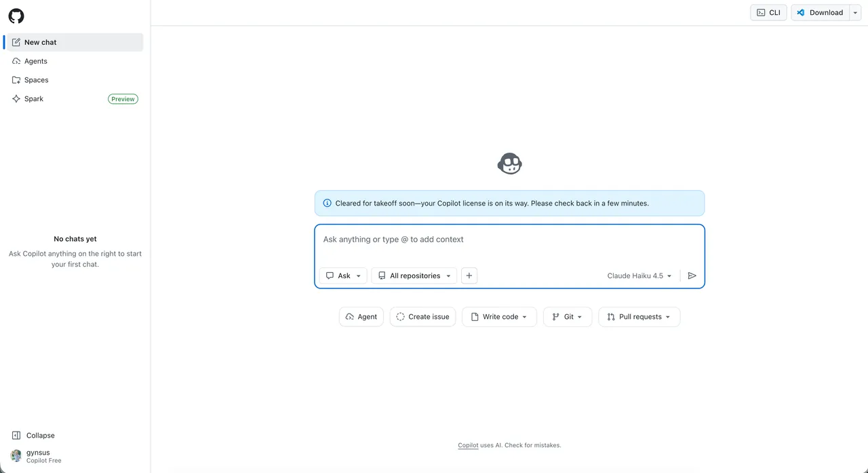Open Spark in the sidebar
This screenshot has height=473, width=868.
pyautogui.click(x=73, y=99)
